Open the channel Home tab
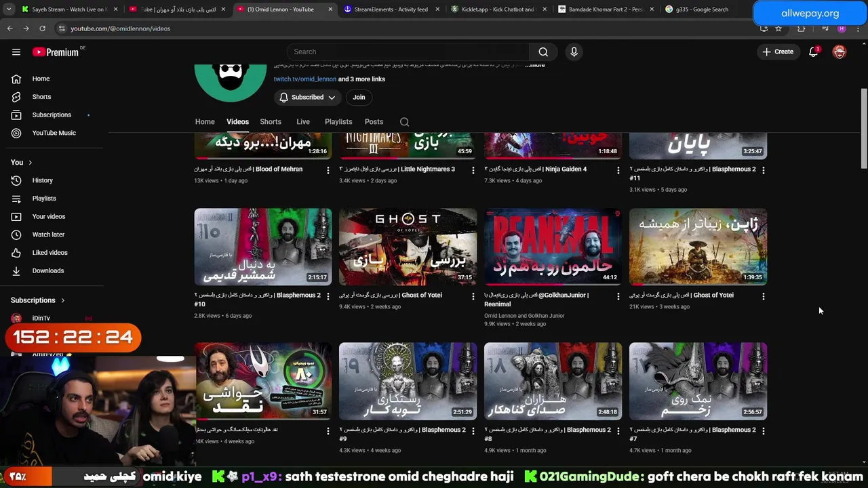The width and height of the screenshot is (868, 488). tap(205, 122)
